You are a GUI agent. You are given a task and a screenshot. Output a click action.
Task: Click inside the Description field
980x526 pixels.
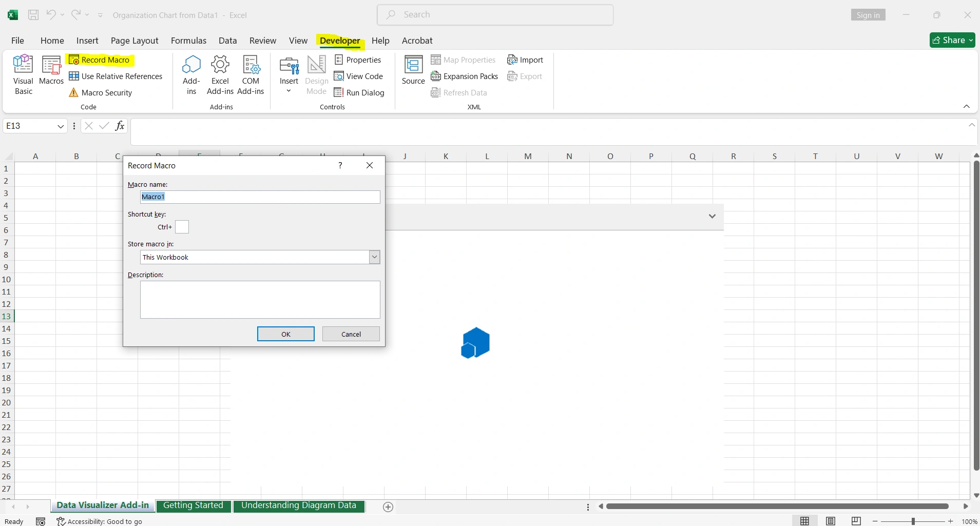pyautogui.click(x=259, y=300)
